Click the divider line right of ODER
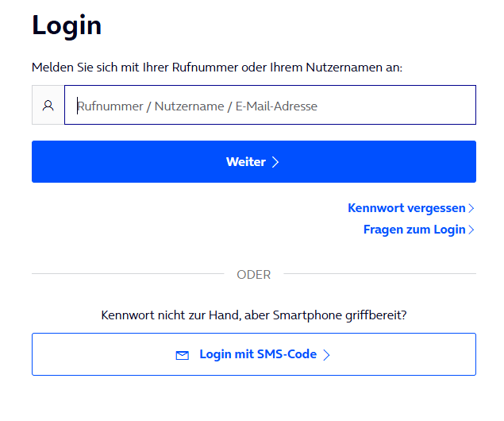Viewport: 504px width, 421px height. pyautogui.click(x=380, y=274)
